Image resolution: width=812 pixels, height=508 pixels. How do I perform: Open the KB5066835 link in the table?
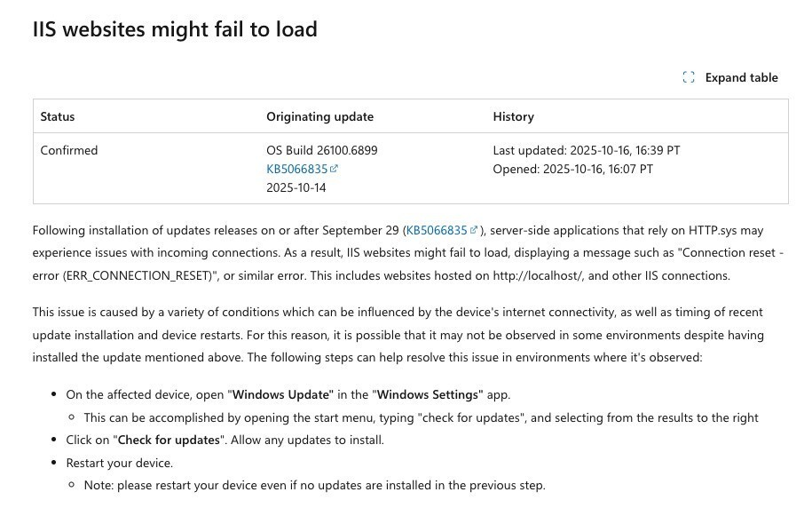point(296,169)
